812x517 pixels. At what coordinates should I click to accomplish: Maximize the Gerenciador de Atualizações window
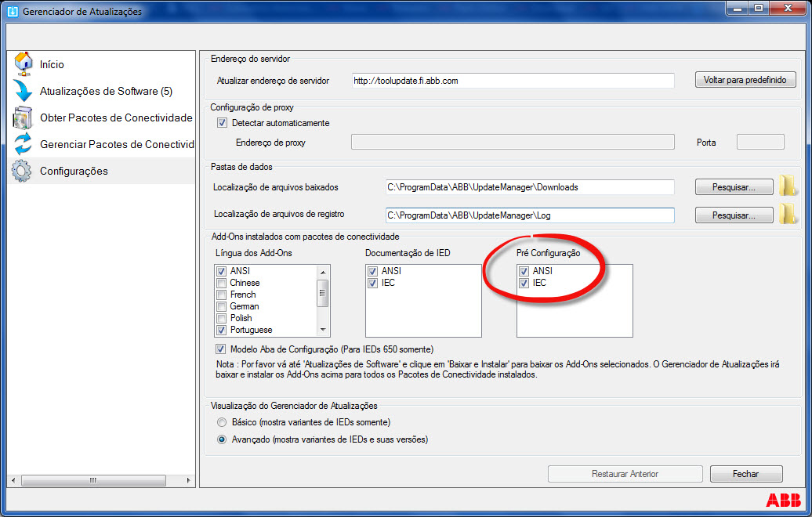pos(759,8)
